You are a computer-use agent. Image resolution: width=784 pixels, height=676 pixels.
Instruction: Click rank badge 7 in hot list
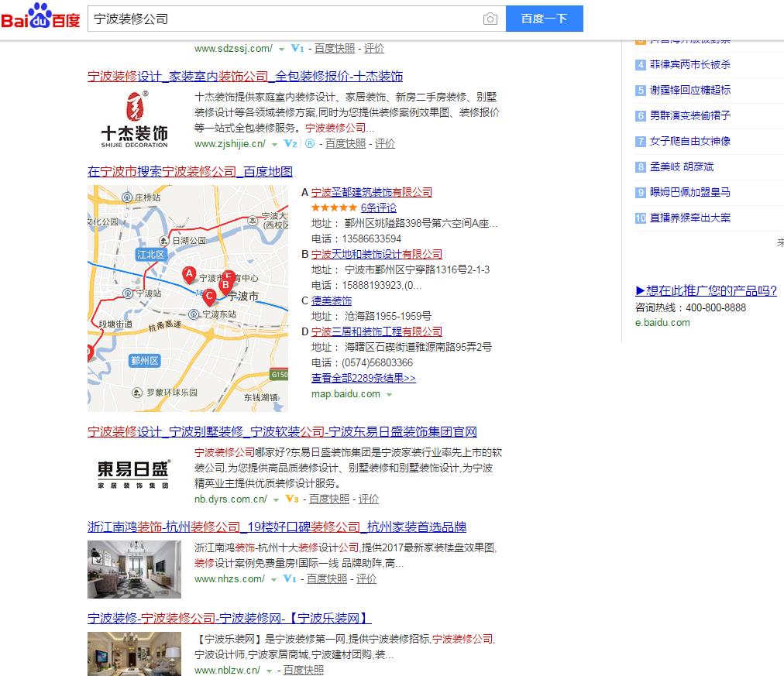coord(641,142)
